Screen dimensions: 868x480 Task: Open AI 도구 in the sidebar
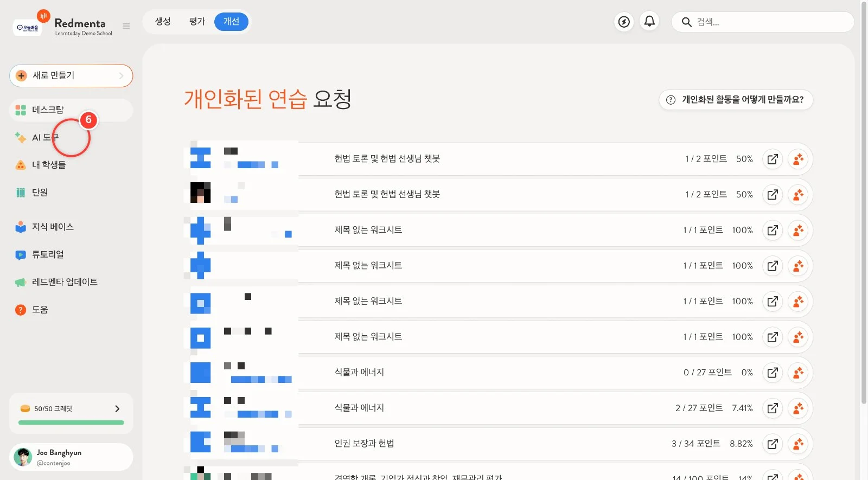pyautogui.click(x=71, y=138)
